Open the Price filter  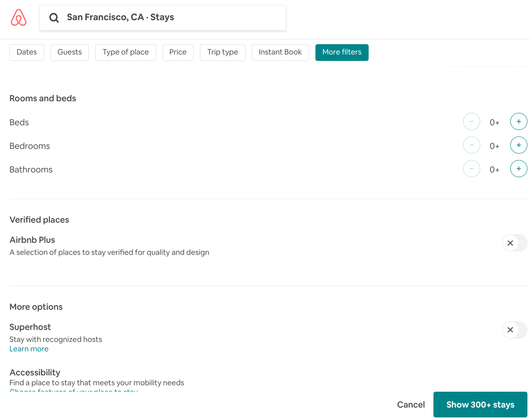[178, 52]
